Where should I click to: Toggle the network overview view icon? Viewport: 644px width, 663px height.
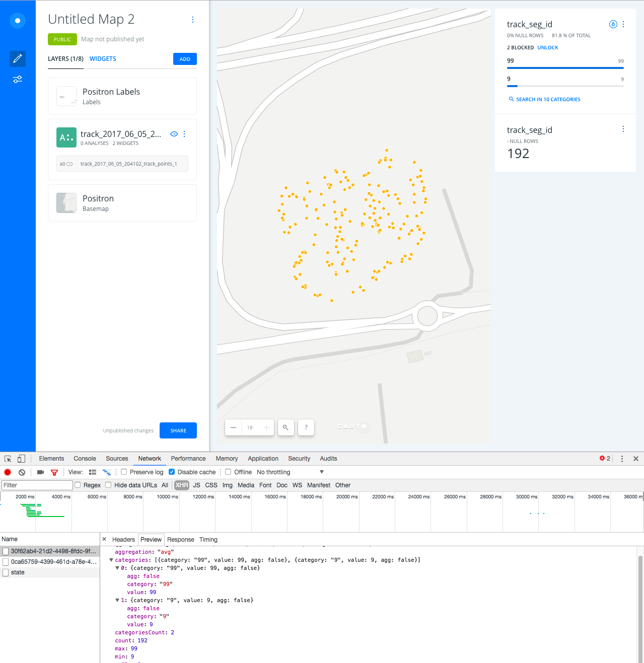pos(107,472)
